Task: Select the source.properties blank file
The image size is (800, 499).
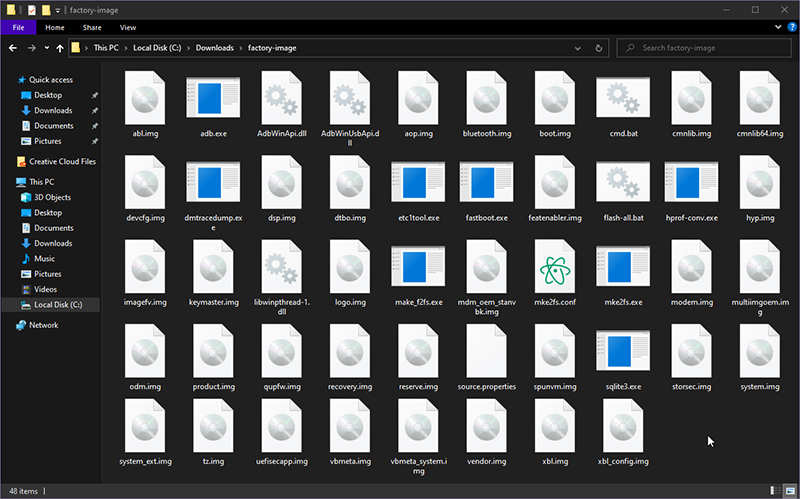Action: (x=486, y=351)
